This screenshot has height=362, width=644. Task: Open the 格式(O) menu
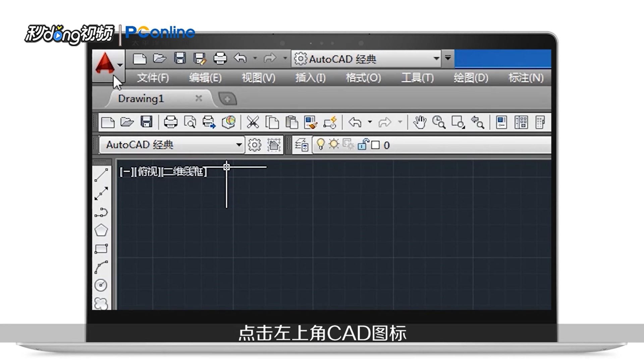coord(363,78)
